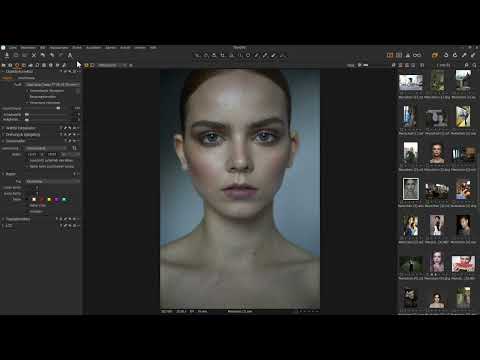480x360 pixels.
Task: Click the crop size width field
Action: (x=32, y=154)
